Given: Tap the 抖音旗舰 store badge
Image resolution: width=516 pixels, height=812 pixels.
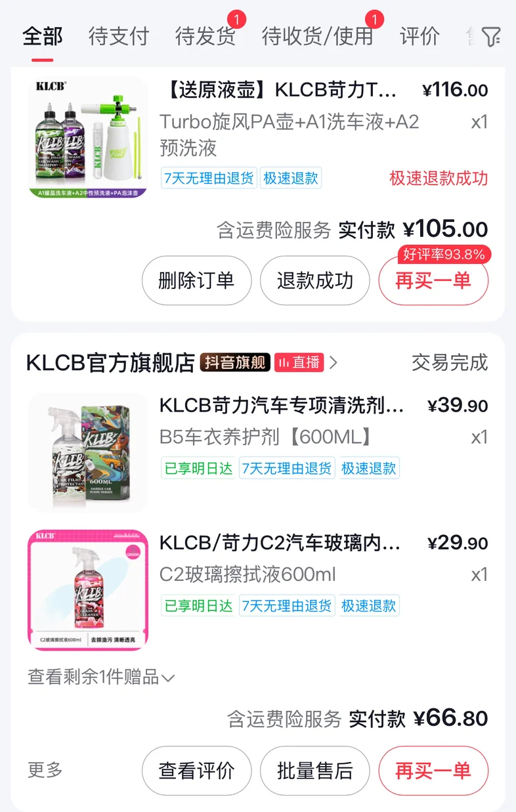Looking at the screenshot, I should (x=235, y=362).
